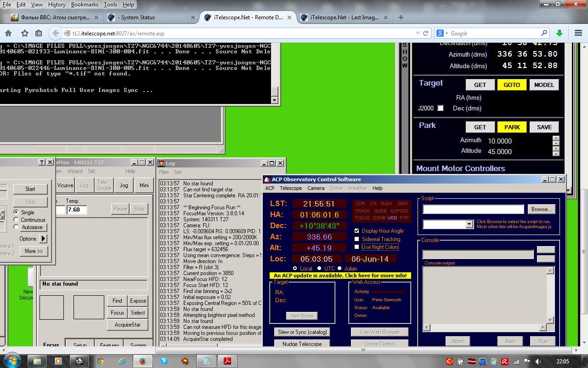Reload the iTelescope page
The height and width of the screenshot is (368, 588).
(426, 33)
